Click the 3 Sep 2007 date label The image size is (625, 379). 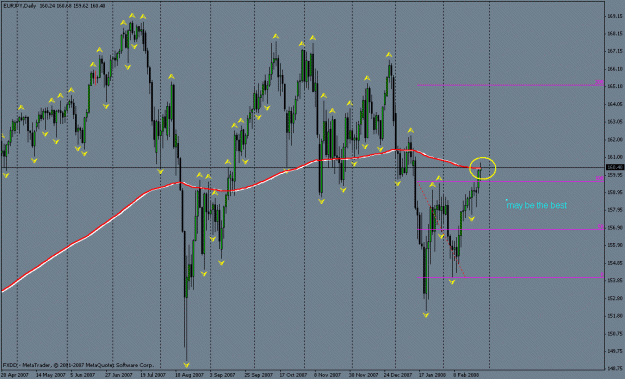[x=222, y=375]
